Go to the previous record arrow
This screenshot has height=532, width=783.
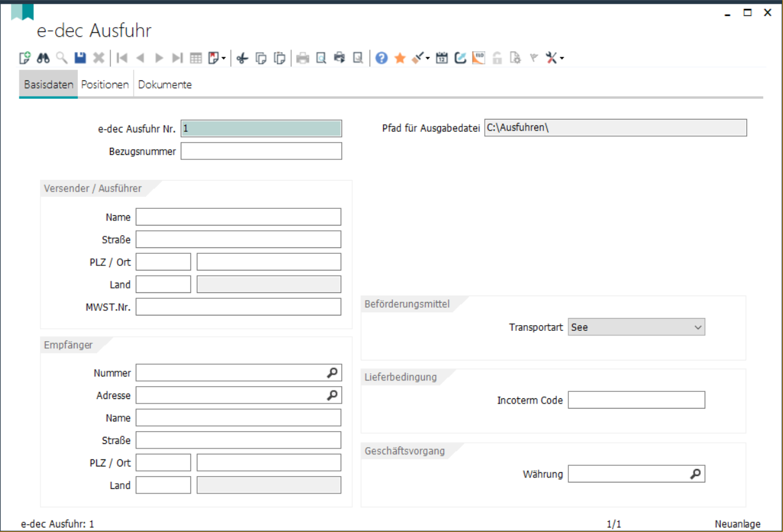140,58
